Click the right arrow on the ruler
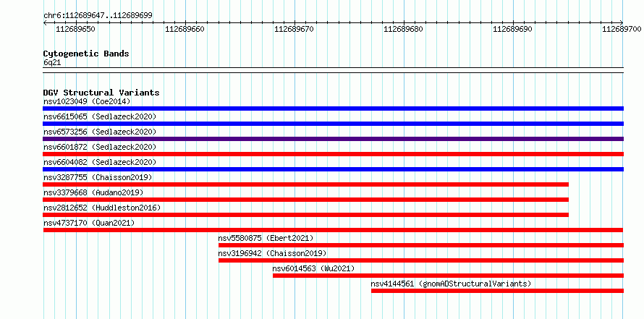 (622, 22)
